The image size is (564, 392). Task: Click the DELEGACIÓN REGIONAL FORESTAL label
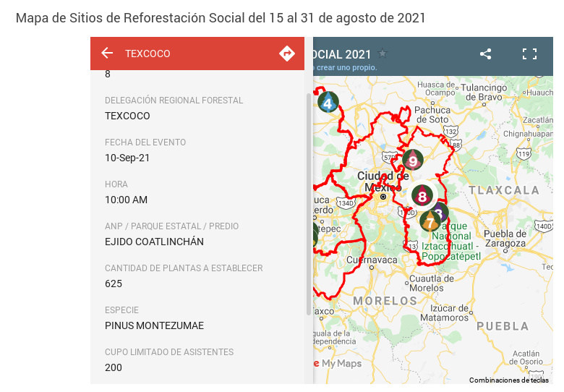tap(174, 101)
